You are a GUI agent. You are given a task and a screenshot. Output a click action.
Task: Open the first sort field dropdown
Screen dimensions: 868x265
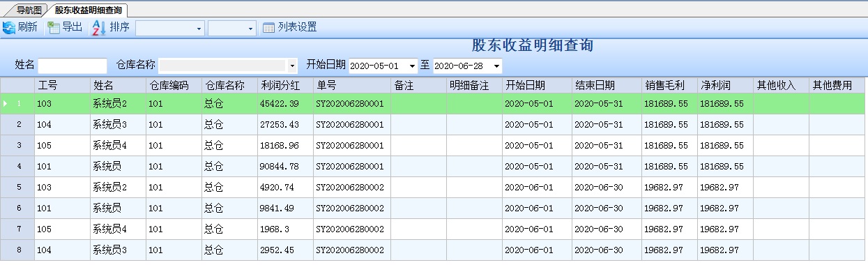point(199,29)
